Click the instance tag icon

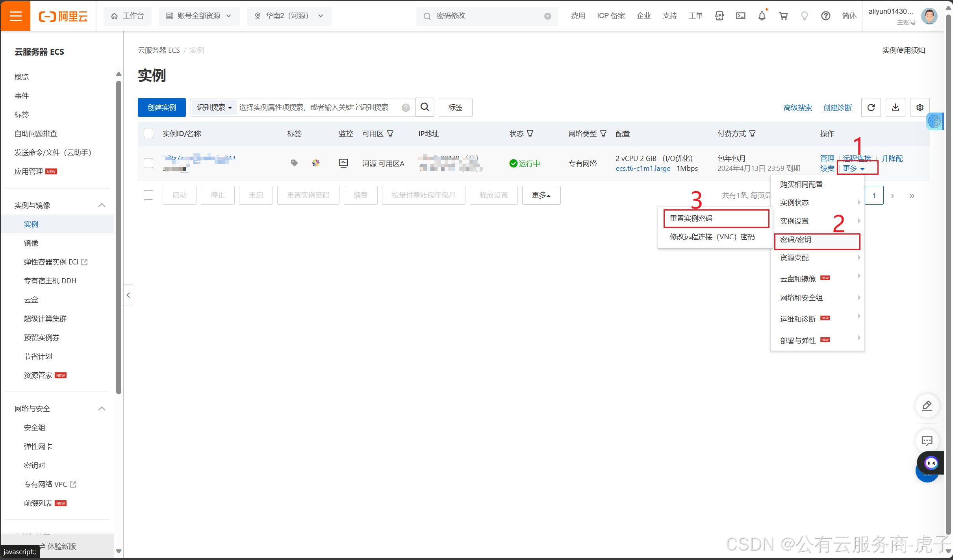294,163
